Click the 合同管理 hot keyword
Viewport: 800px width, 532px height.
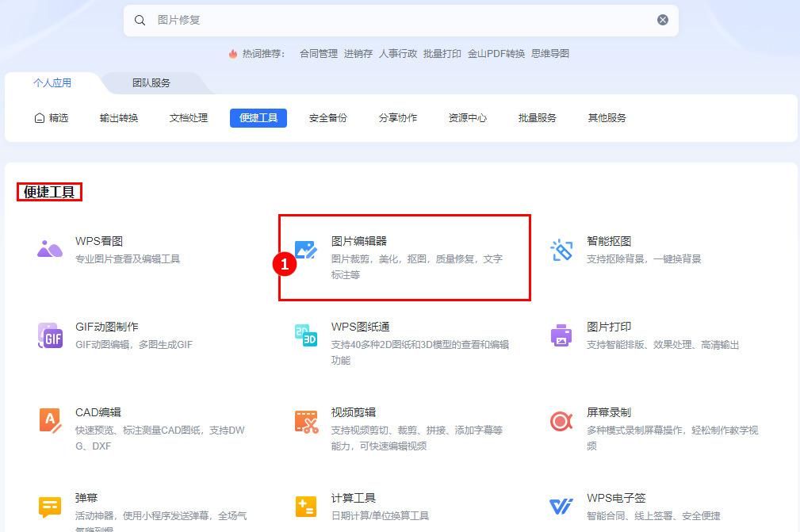[319, 54]
